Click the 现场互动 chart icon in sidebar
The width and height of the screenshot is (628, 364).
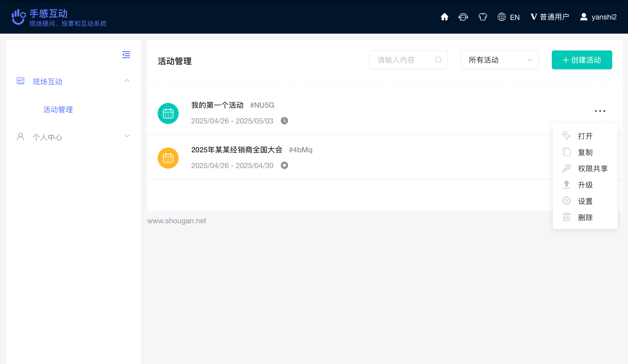pyautogui.click(x=20, y=81)
